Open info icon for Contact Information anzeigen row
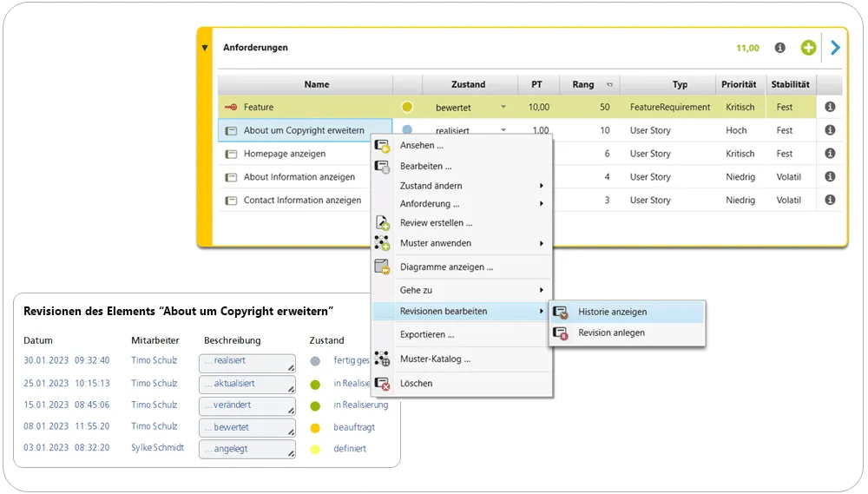Image resolution: width=868 pixels, height=494 pixels. click(830, 200)
